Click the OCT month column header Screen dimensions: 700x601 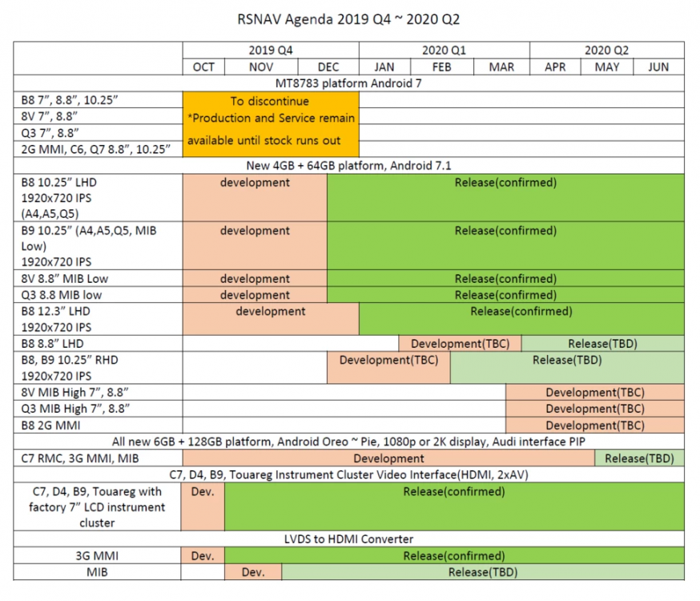(x=203, y=67)
